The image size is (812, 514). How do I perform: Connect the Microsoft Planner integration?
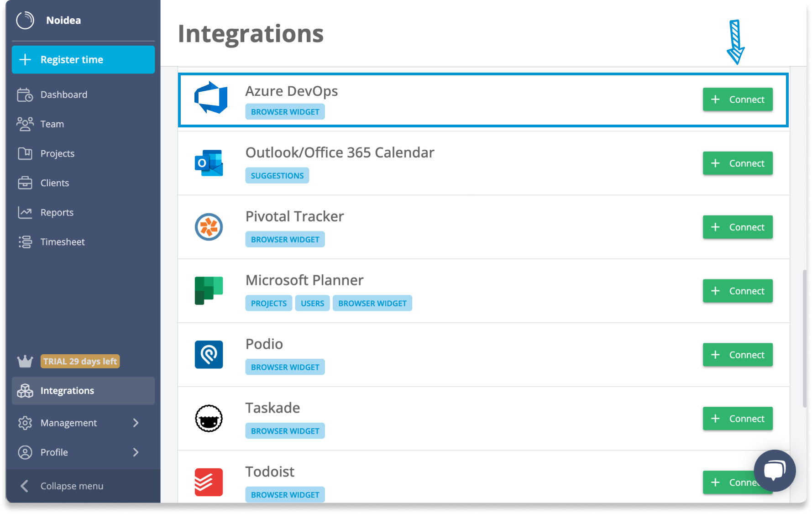(737, 291)
